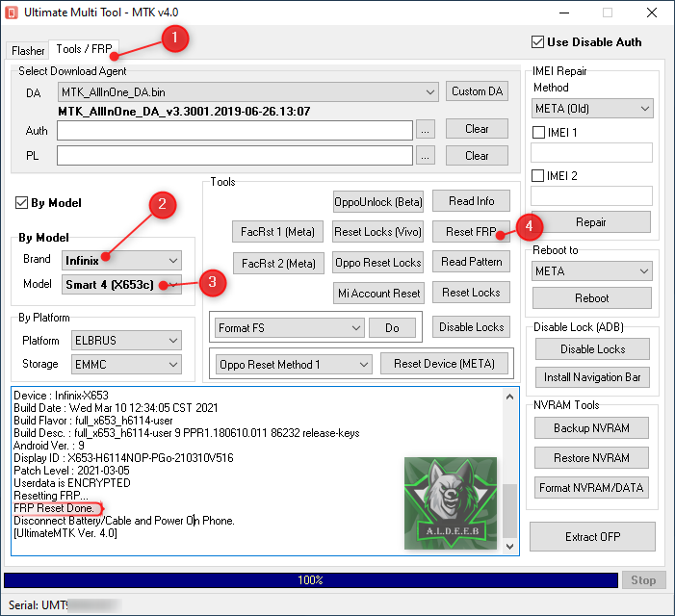675x616 pixels.
Task: Open the Platform dropdown showing ELBRUS
Action: coord(126,341)
